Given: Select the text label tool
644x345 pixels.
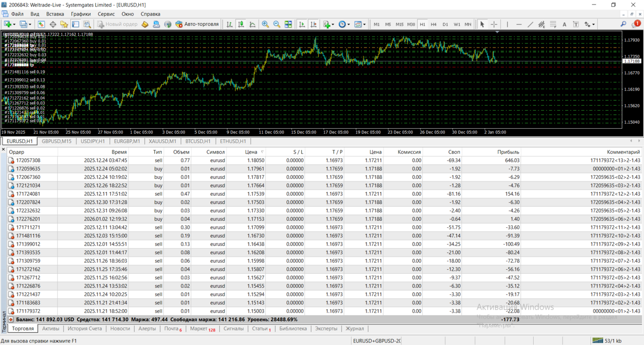Looking at the screenshot, I should (x=564, y=24).
